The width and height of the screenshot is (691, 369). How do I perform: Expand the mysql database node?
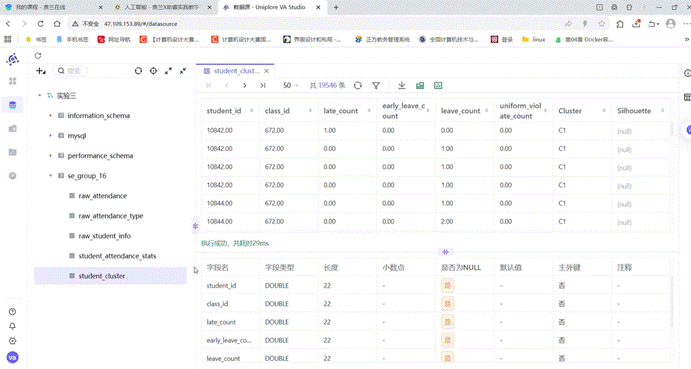pos(50,135)
